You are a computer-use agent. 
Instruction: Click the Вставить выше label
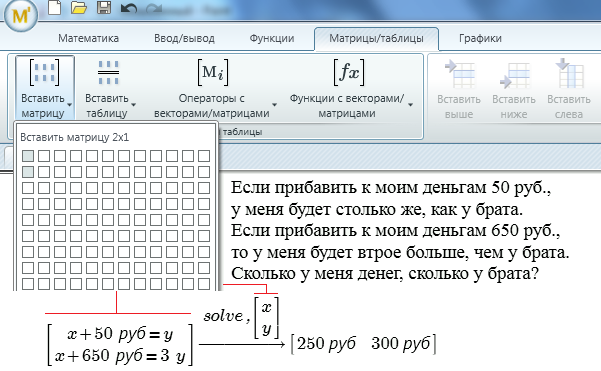(x=459, y=107)
